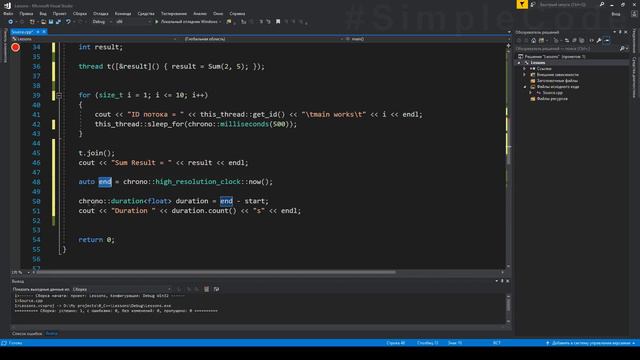Toggle auto-hide pin on Solution Explorer panel
This screenshot has width=640, height=360.
pos(620,32)
